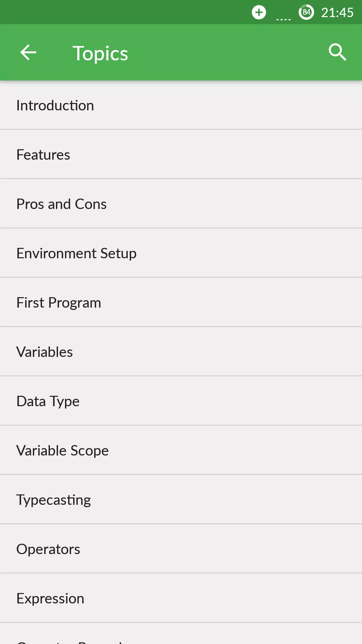Open the Features topic
The image size is (362, 644).
point(181,155)
